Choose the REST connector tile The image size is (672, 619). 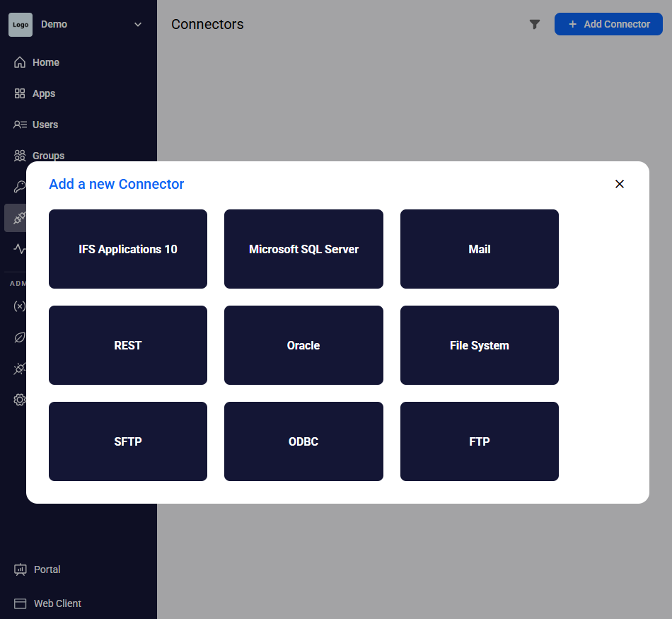[x=128, y=345]
